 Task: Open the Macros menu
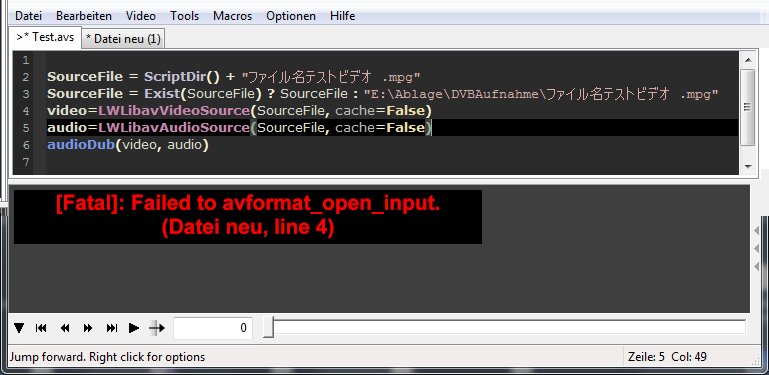[232, 16]
